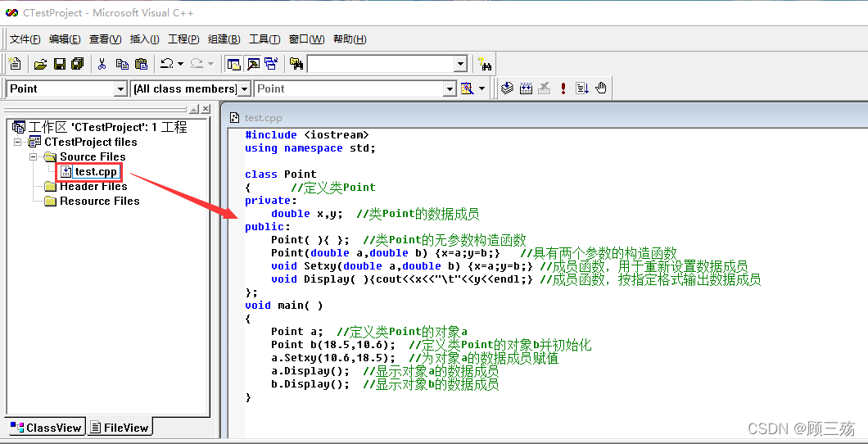Viewport: 868px width, 444px height.
Task: Open the Point class dropdown
Action: pyautogui.click(x=120, y=88)
